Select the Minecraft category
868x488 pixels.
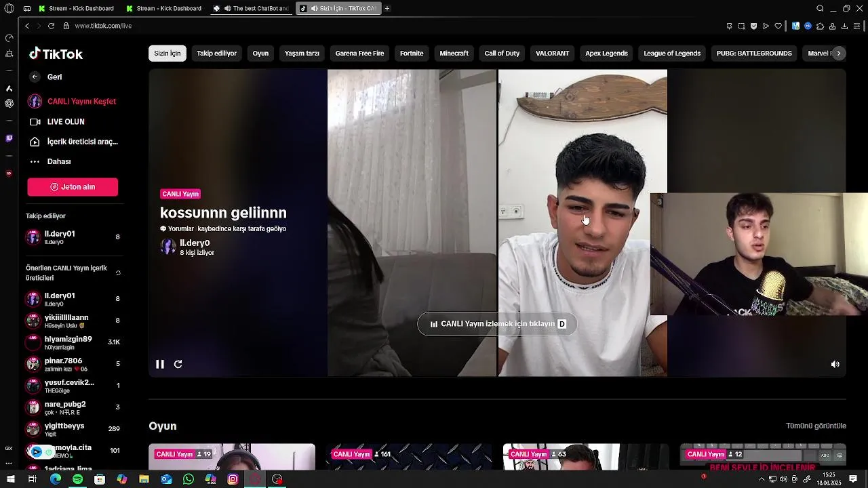pos(454,54)
